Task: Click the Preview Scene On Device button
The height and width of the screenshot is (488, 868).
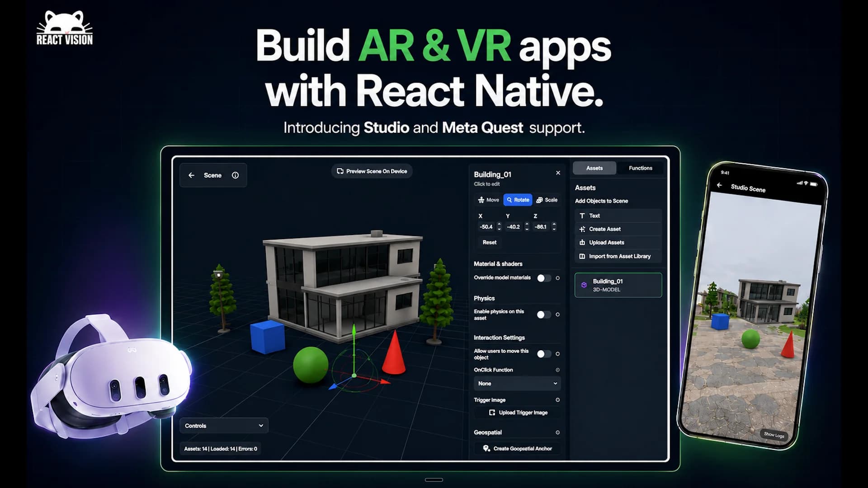Action: [x=372, y=171]
